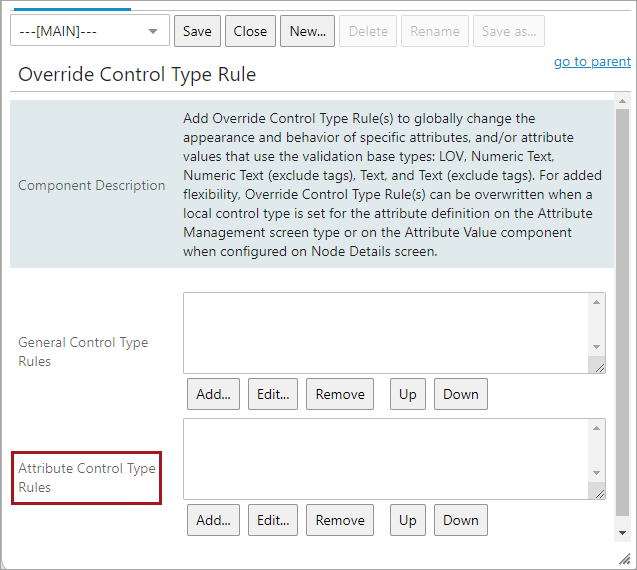The width and height of the screenshot is (637, 570).
Task: Add an Attribute Control Type Rule
Action: click(x=213, y=520)
